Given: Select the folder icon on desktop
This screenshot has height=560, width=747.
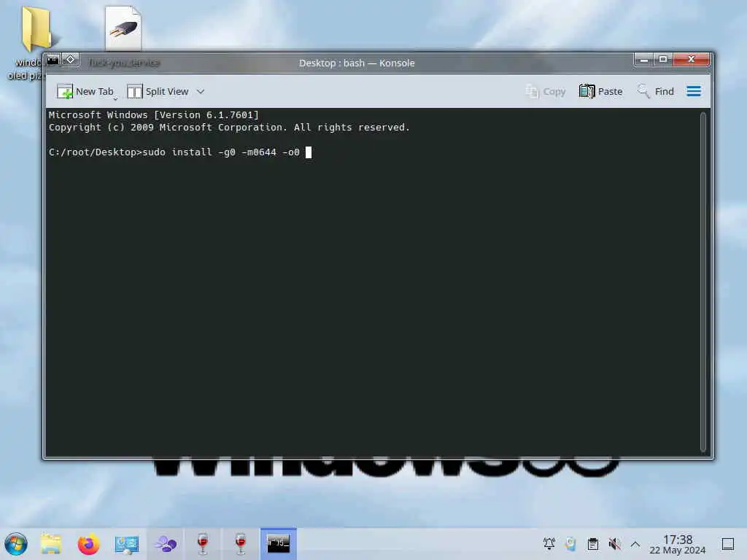Looking at the screenshot, I should 36,28.
